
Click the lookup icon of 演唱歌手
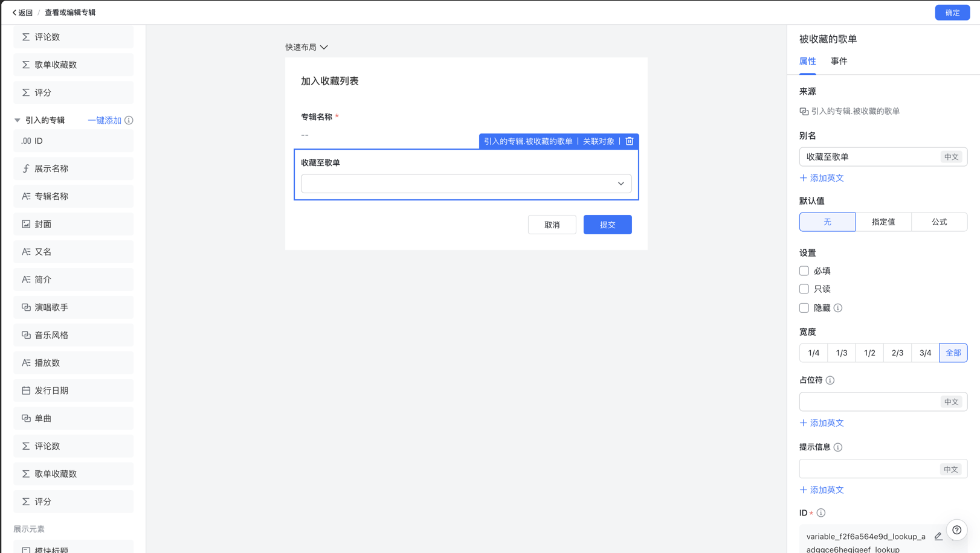click(26, 307)
